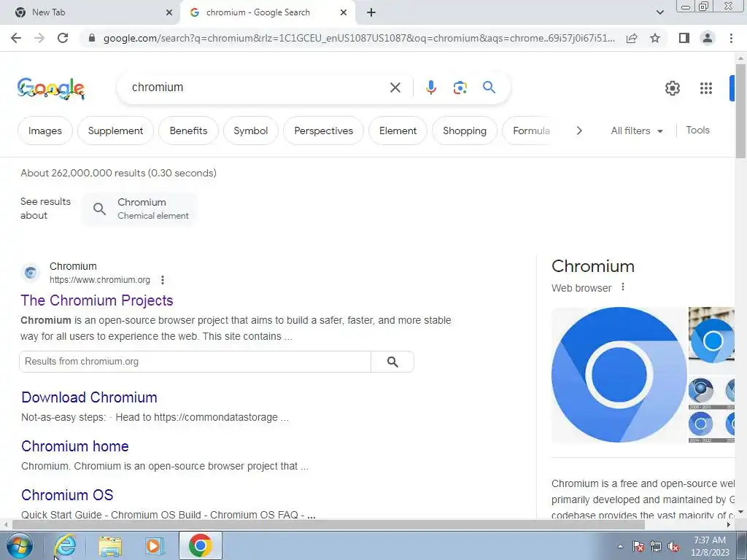Click the address bar URL
747x560 pixels.
(359, 38)
